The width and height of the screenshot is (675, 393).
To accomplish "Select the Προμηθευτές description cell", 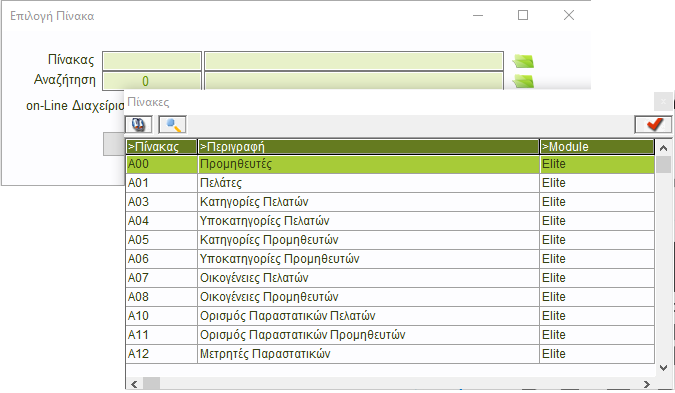I will (x=368, y=164).
